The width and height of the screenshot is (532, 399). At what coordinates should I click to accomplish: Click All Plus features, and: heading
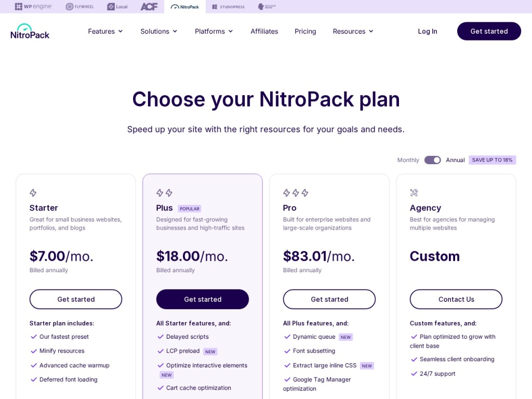pyautogui.click(x=315, y=323)
